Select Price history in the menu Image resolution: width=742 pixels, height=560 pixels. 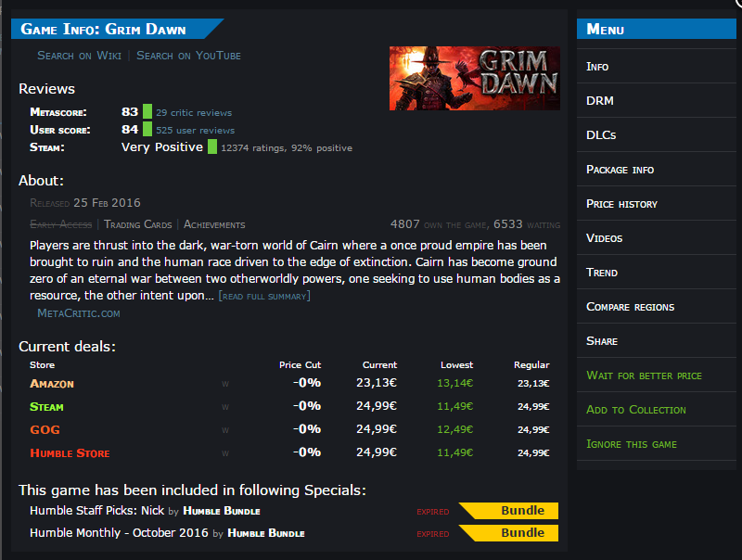click(x=621, y=204)
